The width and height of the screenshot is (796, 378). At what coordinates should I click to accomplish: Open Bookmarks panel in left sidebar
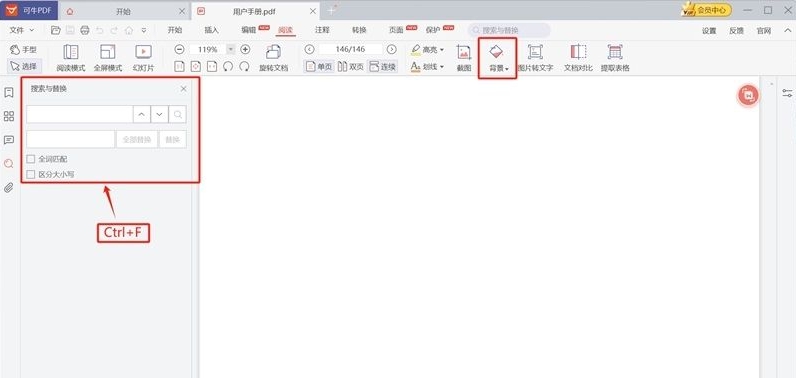[x=9, y=93]
